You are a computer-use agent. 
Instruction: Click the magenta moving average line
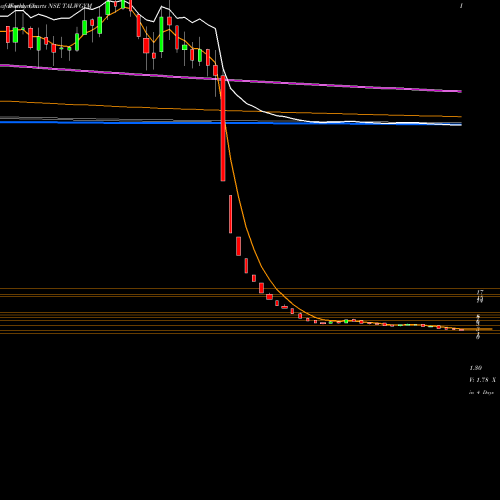[x=231, y=80]
